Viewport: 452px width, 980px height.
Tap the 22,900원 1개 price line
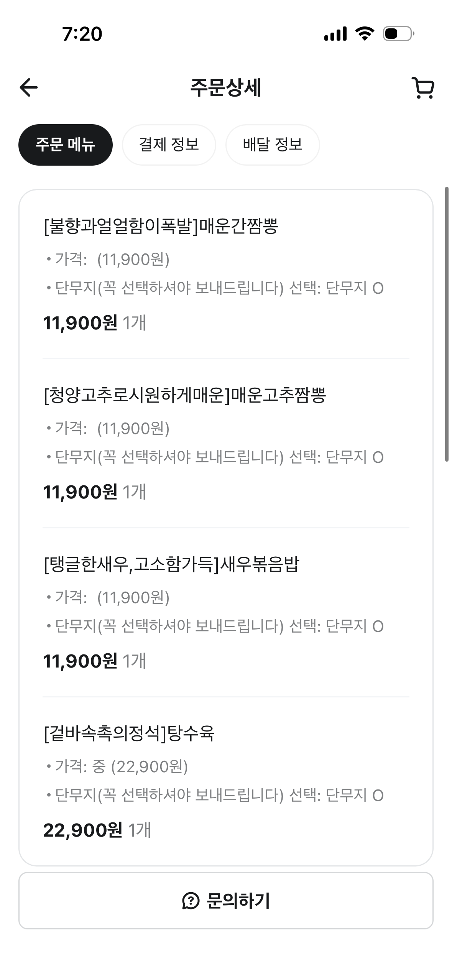(97, 830)
